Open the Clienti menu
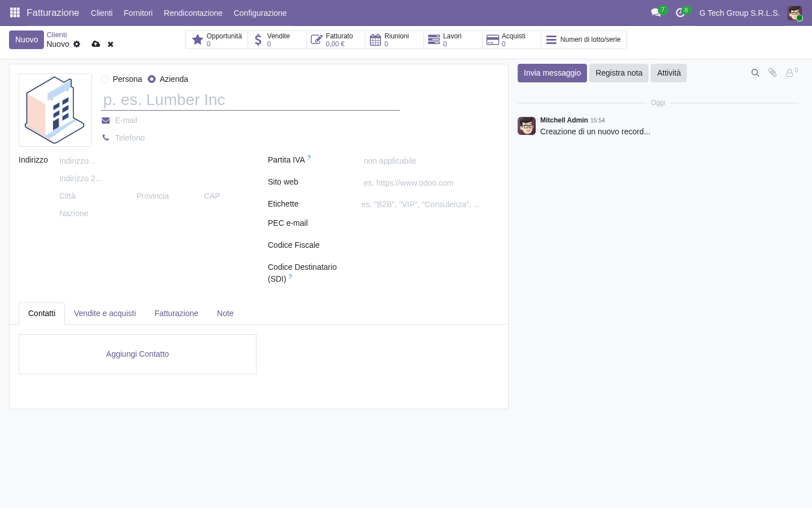This screenshot has width=812, height=508. click(101, 13)
